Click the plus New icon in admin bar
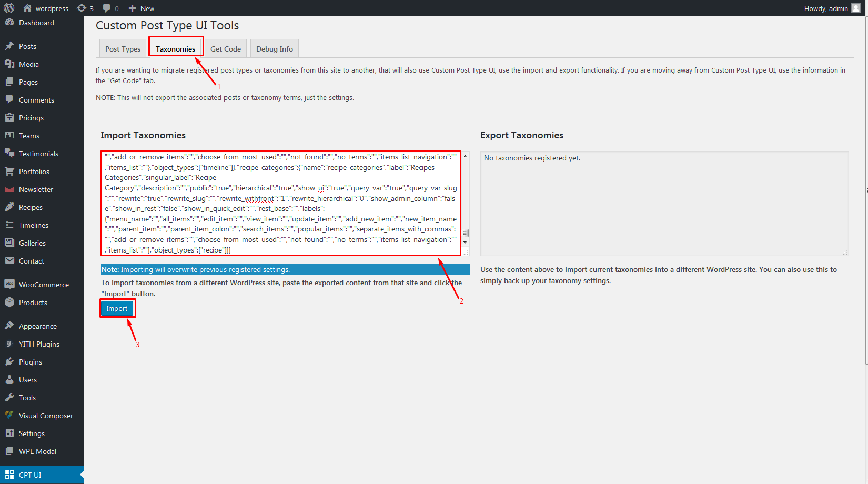This screenshot has height=484, width=868. pos(132,8)
